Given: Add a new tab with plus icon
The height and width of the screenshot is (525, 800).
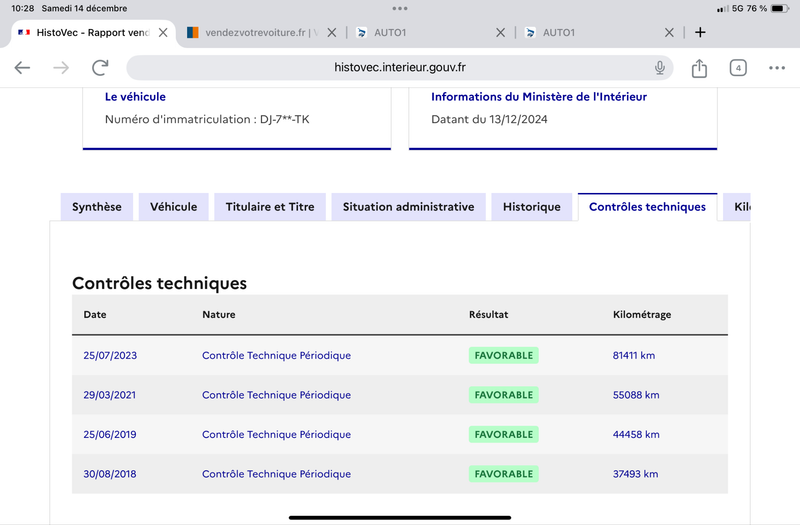Looking at the screenshot, I should [x=700, y=33].
